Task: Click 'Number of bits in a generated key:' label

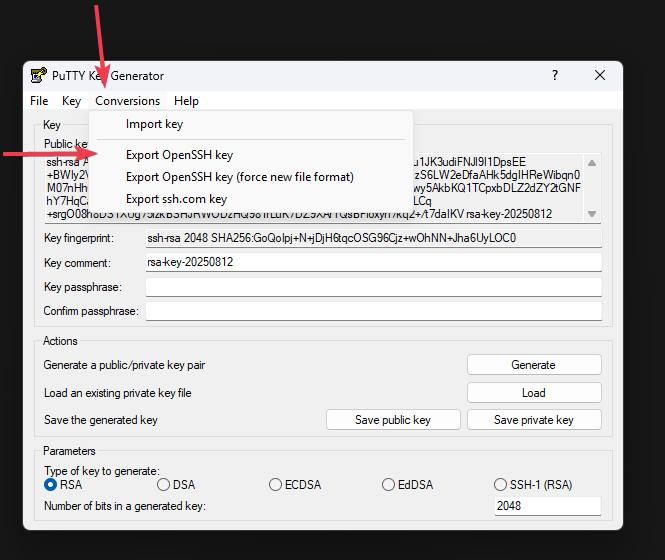Action: tap(125, 506)
